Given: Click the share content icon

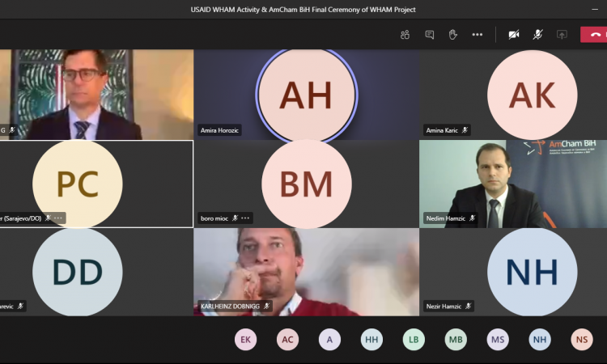Looking at the screenshot, I should (x=562, y=35).
